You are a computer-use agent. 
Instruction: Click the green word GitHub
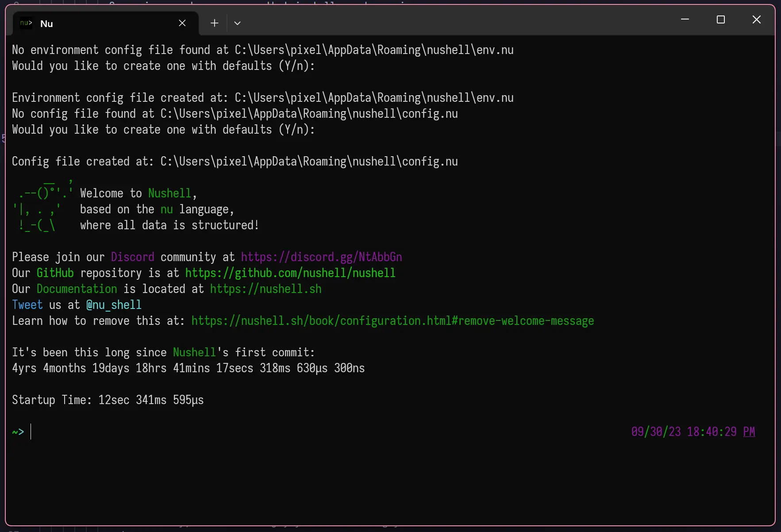[x=55, y=273]
